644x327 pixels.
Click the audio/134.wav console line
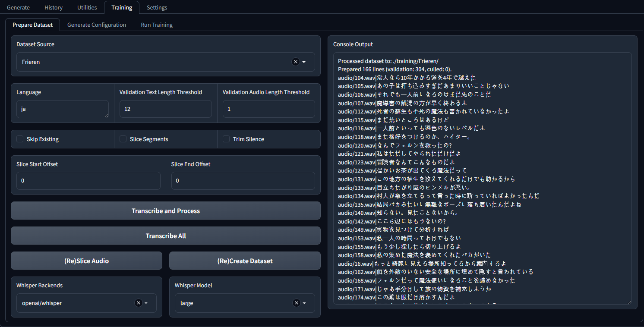[439, 196]
